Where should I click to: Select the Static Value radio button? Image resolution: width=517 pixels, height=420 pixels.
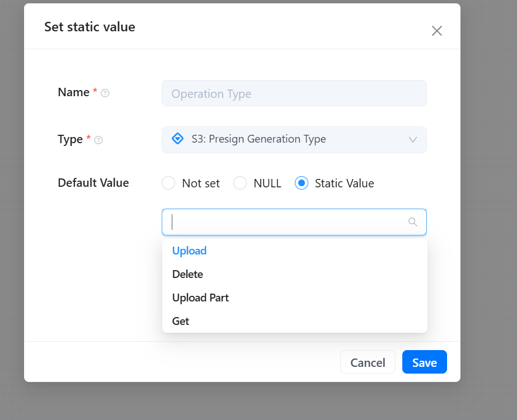click(302, 183)
